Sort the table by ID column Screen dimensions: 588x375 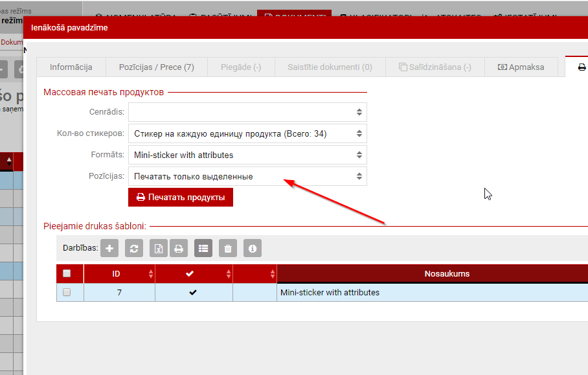point(117,274)
